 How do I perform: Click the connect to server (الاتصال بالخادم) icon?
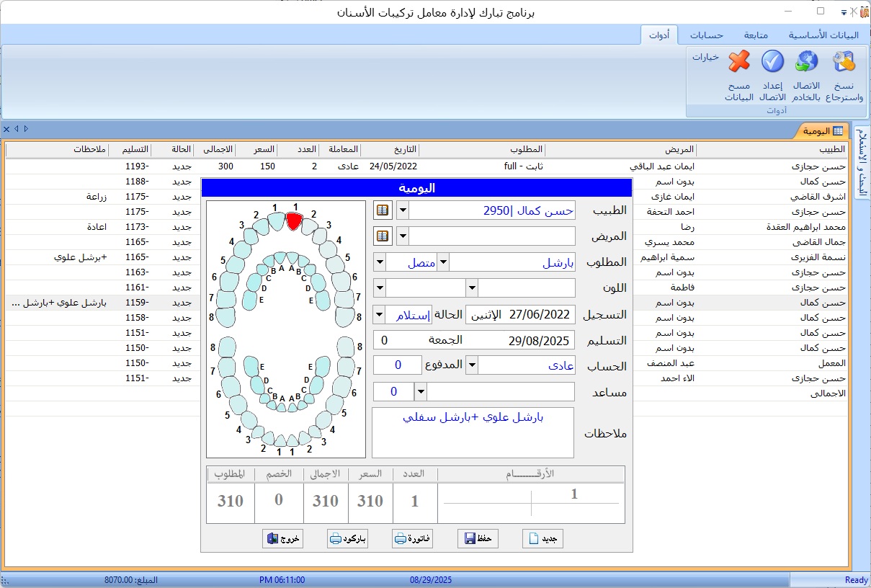click(806, 63)
